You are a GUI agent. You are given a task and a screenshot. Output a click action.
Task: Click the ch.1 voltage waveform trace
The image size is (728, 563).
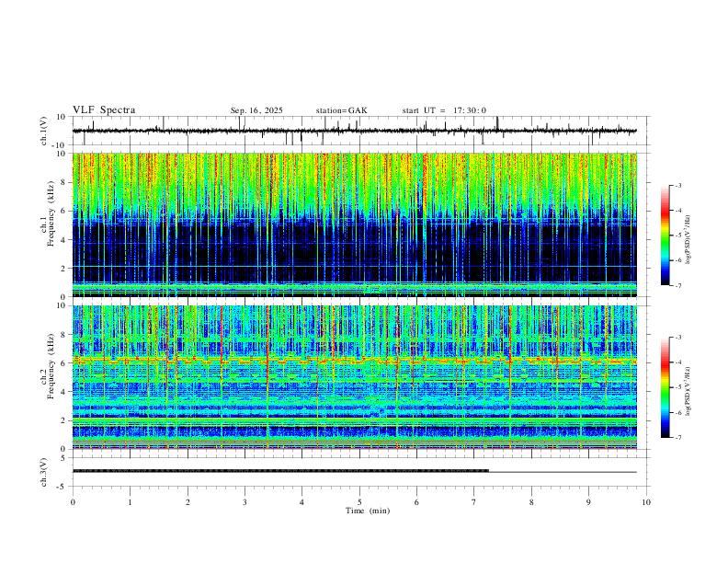pos(354,131)
